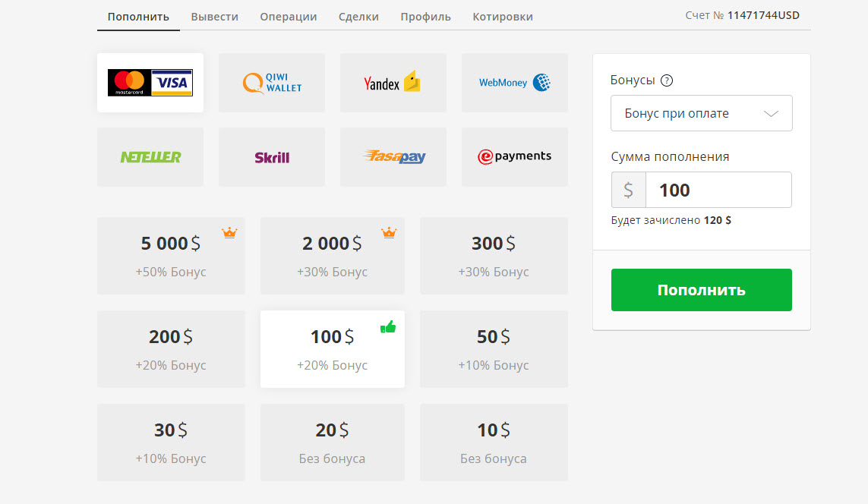Select ePayments payment method
Viewport: 868px width, 504px height.
(x=514, y=157)
